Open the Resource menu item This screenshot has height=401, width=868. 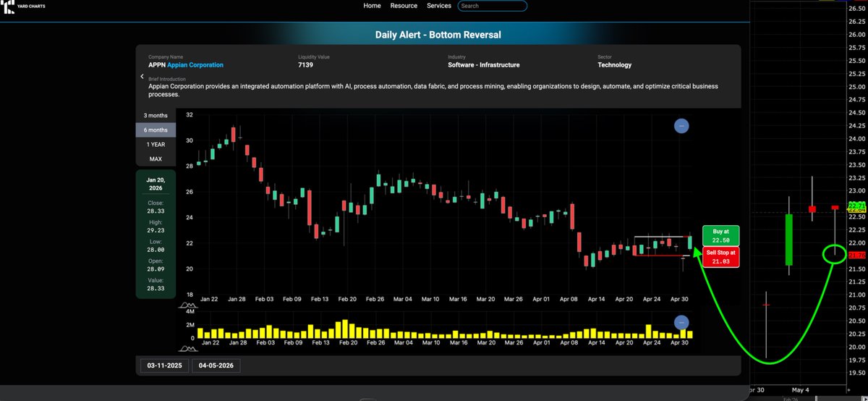click(404, 6)
